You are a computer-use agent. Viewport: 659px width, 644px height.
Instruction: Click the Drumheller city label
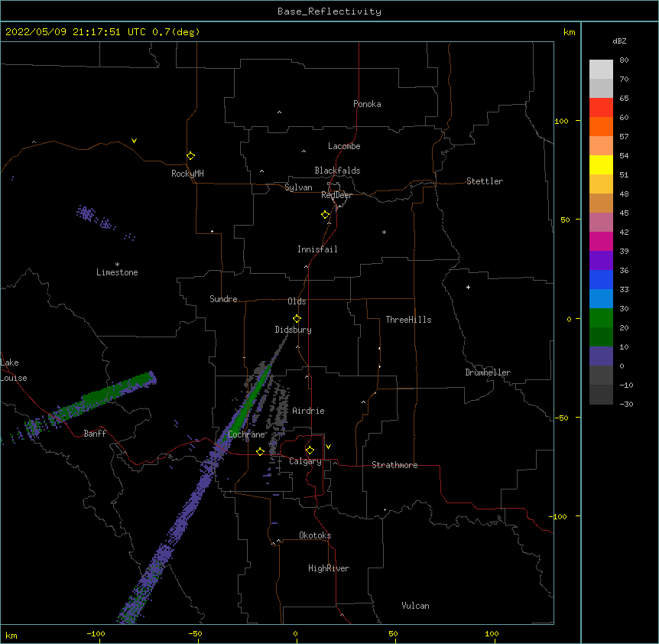coord(488,372)
